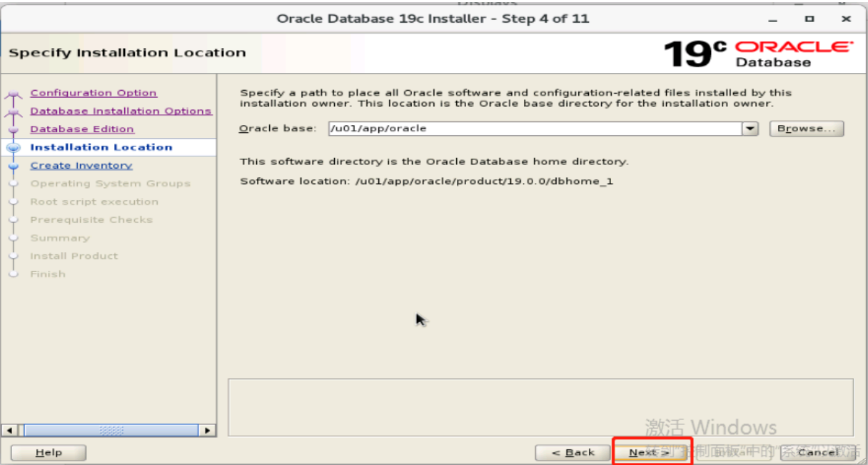This screenshot has height=465, width=868.
Task: Select the Installation Location step
Action: point(101,147)
